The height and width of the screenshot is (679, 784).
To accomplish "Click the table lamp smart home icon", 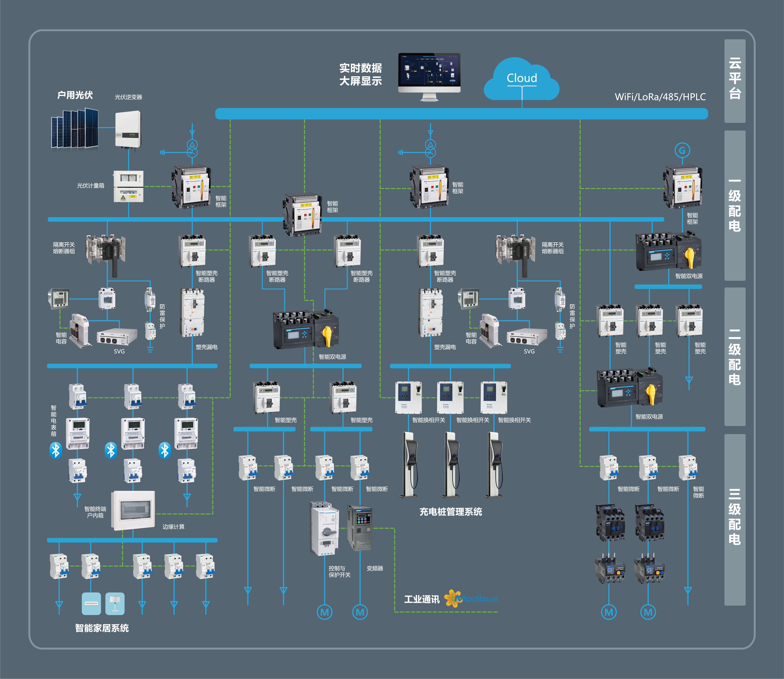I will pyautogui.click(x=115, y=604).
